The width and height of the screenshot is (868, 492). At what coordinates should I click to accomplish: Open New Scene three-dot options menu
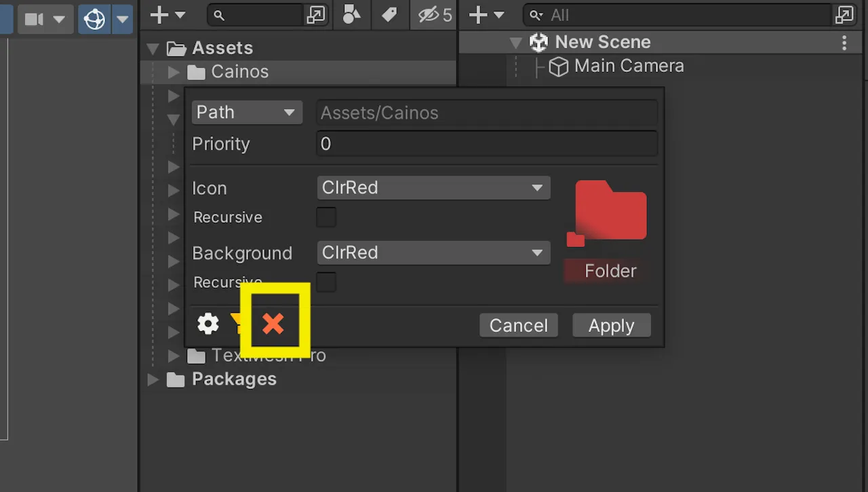[844, 43]
